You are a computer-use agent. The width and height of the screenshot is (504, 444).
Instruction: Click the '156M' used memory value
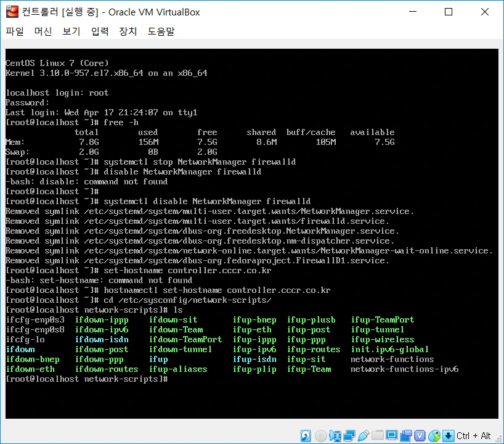pyautogui.click(x=148, y=142)
